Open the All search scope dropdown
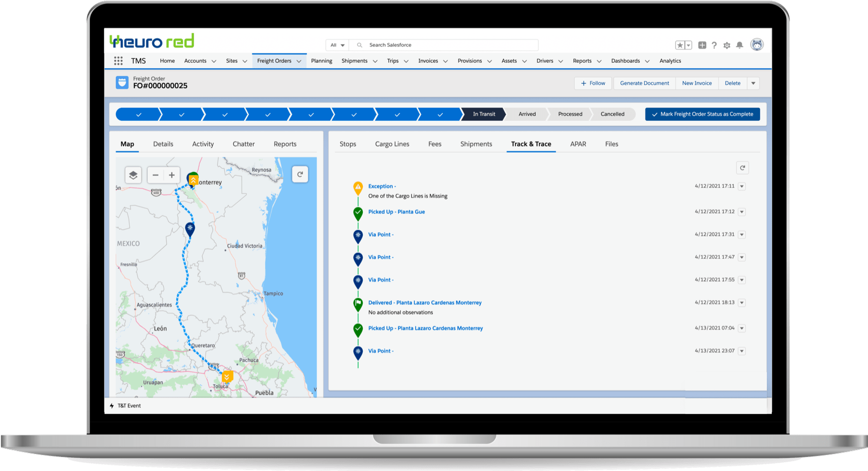The width and height of the screenshot is (868, 471). [337, 45]
